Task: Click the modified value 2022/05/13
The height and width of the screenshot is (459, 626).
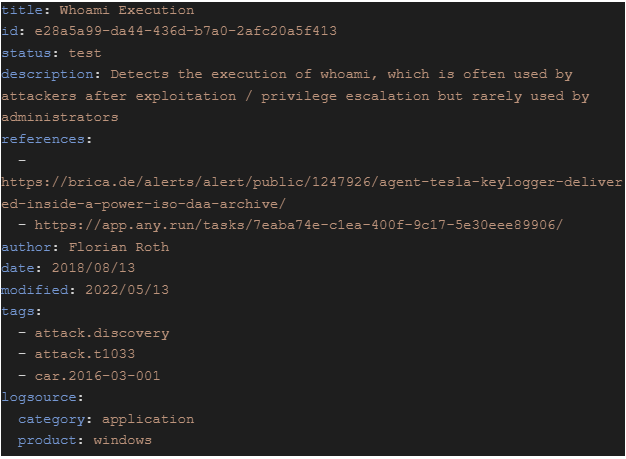Action: [127, 290]
